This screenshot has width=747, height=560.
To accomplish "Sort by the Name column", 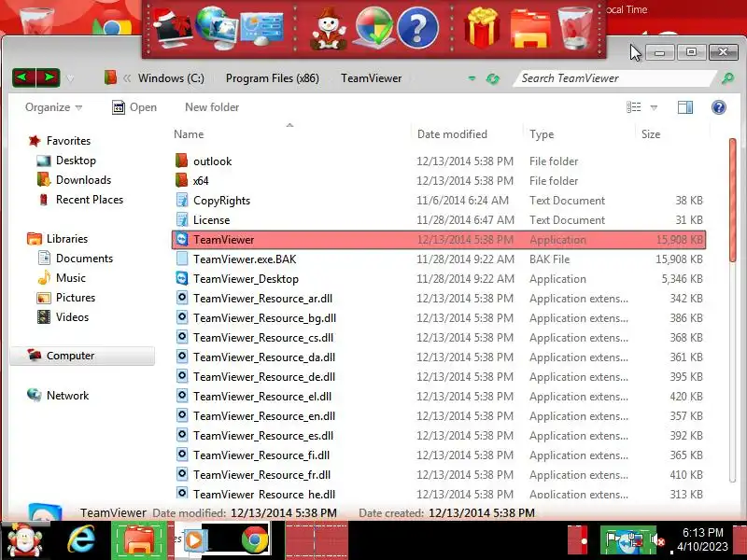I will click(x=189, y=134).
